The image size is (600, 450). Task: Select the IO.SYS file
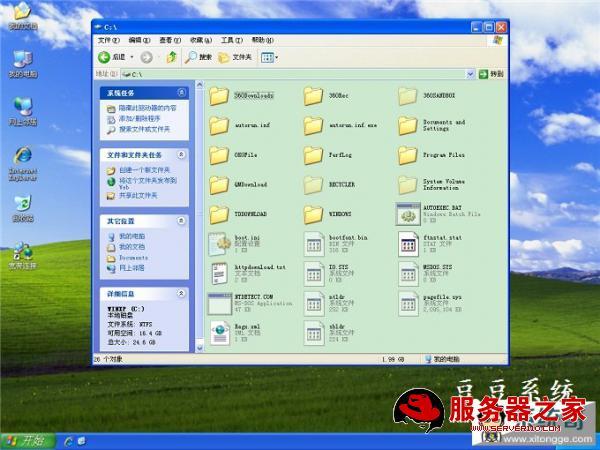click(x=329, y=273)
